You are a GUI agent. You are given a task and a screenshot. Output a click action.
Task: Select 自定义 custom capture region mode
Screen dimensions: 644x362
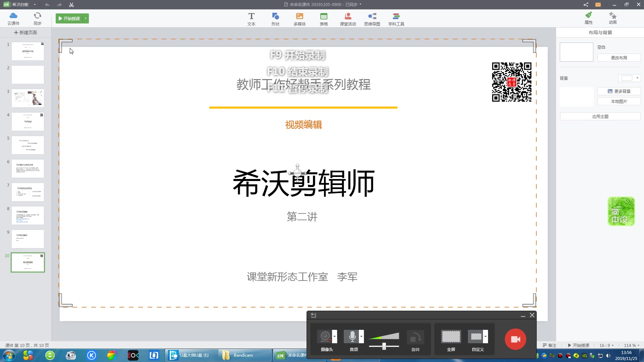click(x=476, y=337)
